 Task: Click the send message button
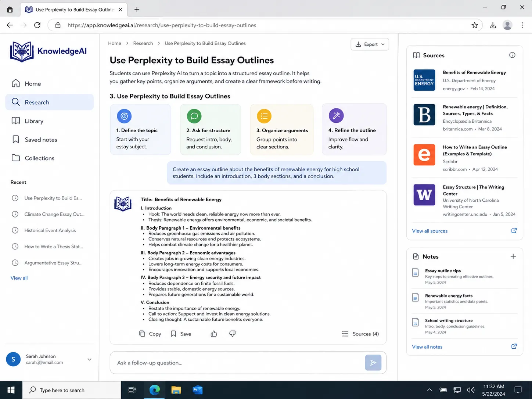[373, 363]
